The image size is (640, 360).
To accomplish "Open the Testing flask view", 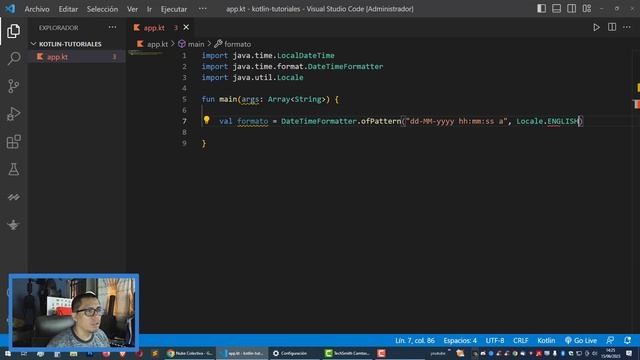I will (x=13, y=169).
